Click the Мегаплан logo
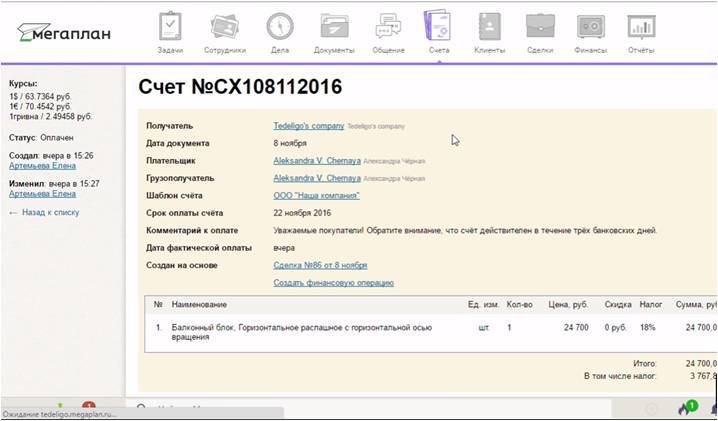Screen dimensions: 718x421 [64, 33]
